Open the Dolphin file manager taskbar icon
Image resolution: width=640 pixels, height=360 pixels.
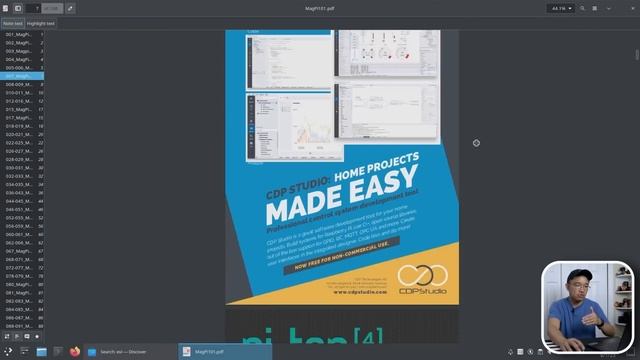[42, 351]
